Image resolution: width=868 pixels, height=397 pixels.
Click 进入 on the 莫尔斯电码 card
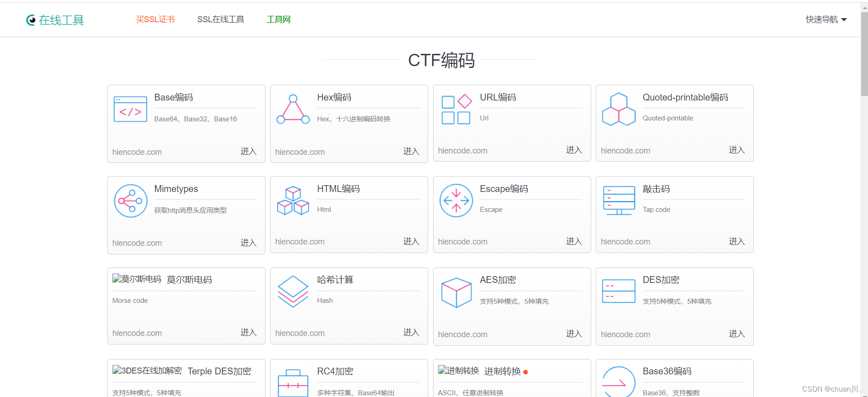pos(248,332)
